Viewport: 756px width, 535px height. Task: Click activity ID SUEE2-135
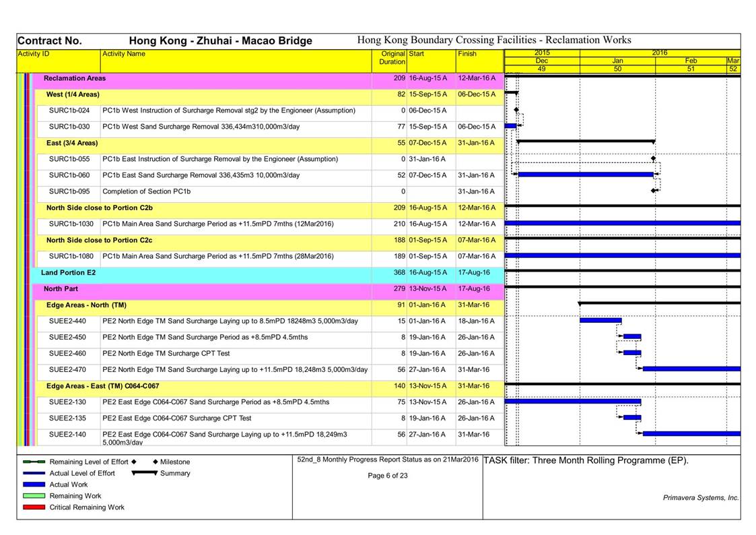point(67,418)
